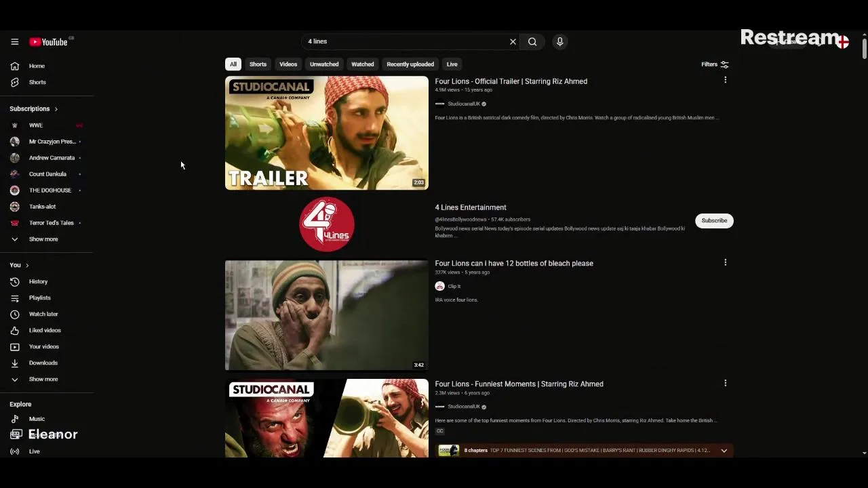Play the 12 bottles of bleach thumbnail

(x=327, y=315)
